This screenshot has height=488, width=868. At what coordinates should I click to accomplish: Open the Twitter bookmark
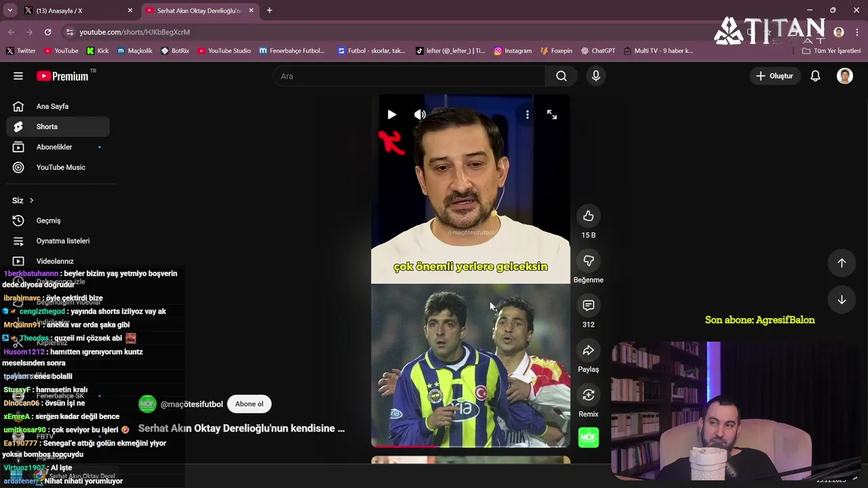(21, 51)
